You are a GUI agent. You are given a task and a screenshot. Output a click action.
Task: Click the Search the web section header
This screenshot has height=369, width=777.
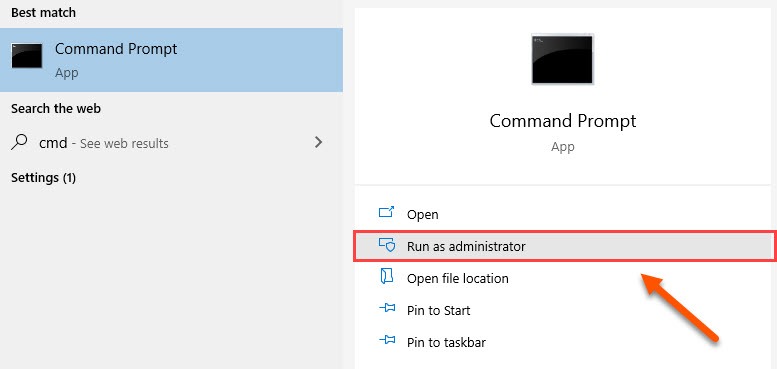coord(56,108)
